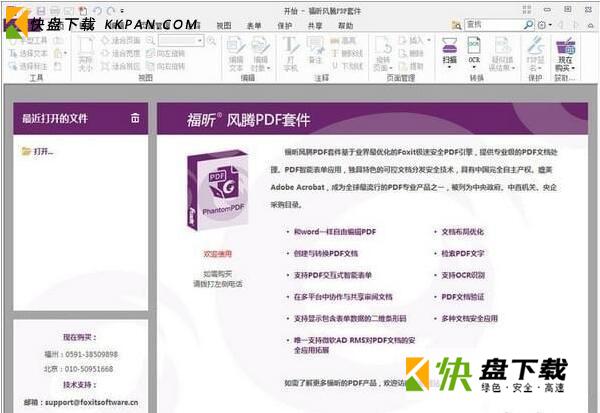Click the Extract (提取) pages tool

411,66
